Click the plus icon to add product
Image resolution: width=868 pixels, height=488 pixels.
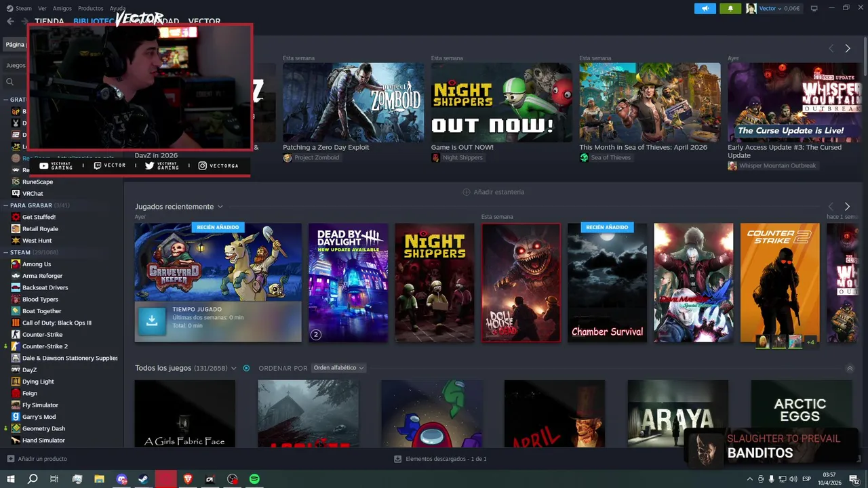pyautogui.click(x=10, y=459)
